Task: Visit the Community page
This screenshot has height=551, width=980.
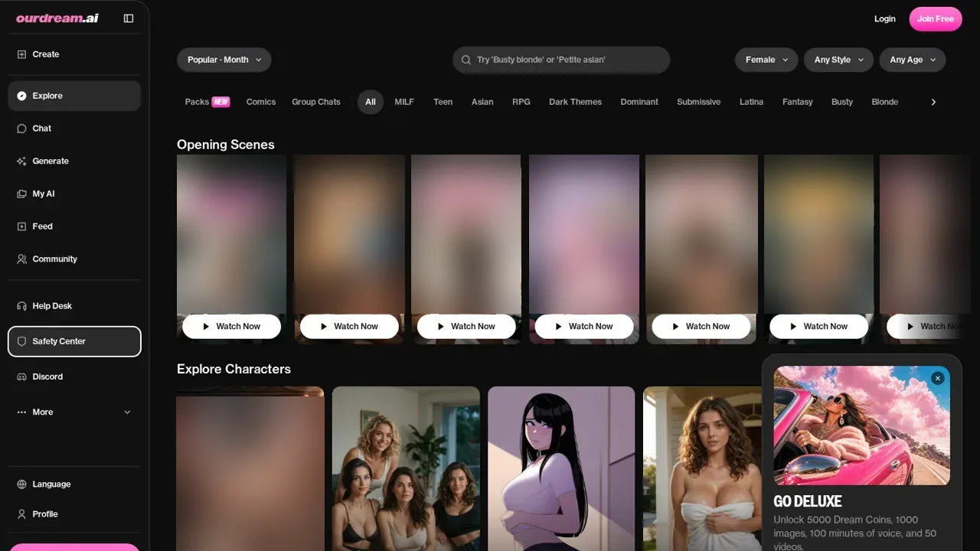Action: (x=74, y=259)
